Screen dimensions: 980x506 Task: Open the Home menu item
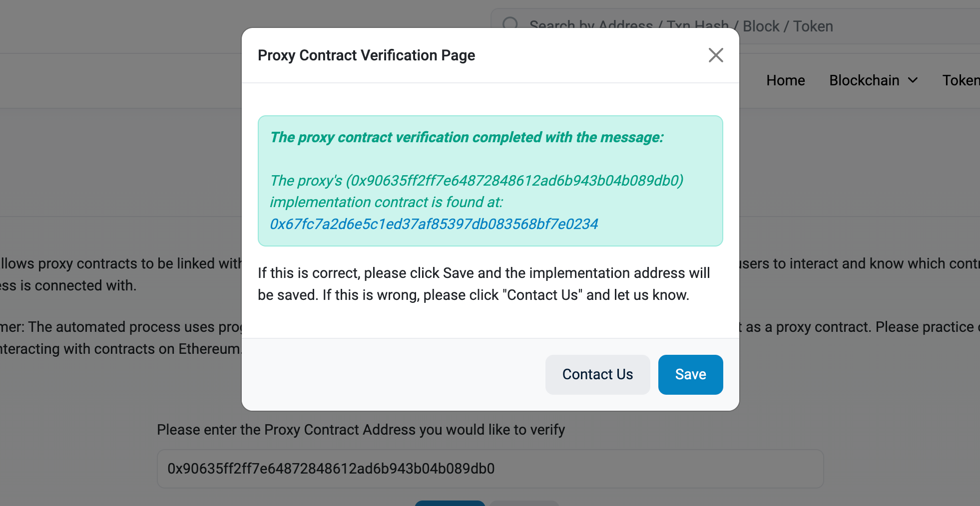point(785,80)
